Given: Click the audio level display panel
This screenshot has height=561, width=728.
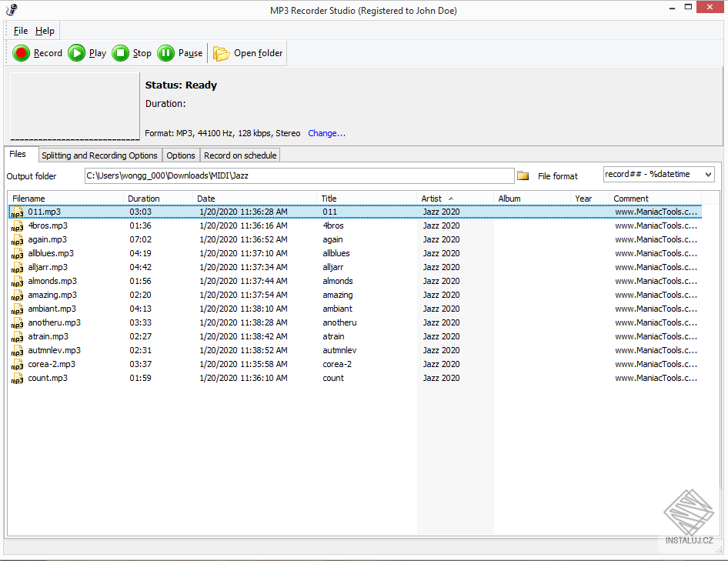Looking at the screenshot, I should (74, 106).
